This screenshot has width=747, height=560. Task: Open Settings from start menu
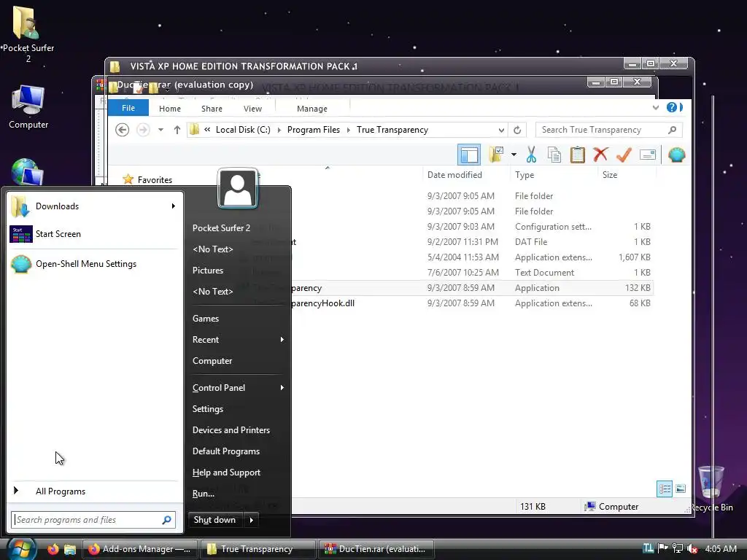208,409
